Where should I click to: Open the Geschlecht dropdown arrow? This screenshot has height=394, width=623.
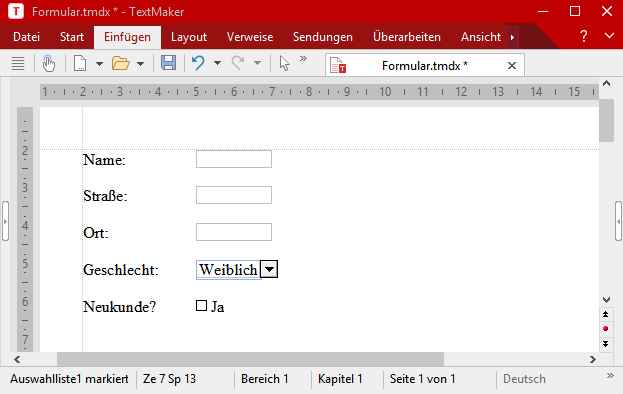(269, 269)
